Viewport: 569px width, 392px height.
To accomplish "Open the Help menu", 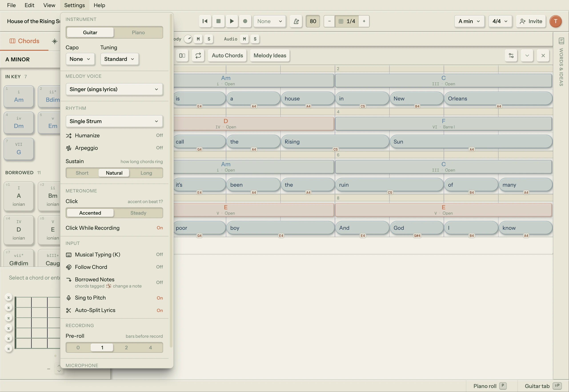I will point(99,5).
